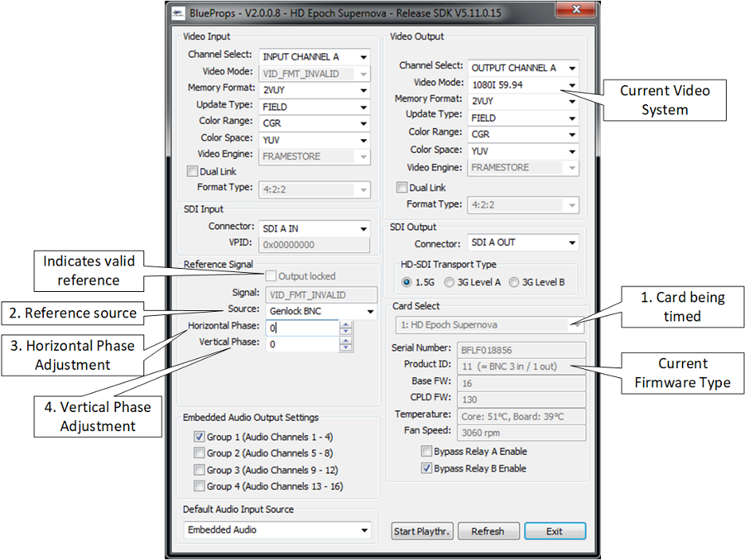The width and height of the screenshot is (745, 560).
Task: Increase Vertical Phase with up arrow
Action: (346, 340)
